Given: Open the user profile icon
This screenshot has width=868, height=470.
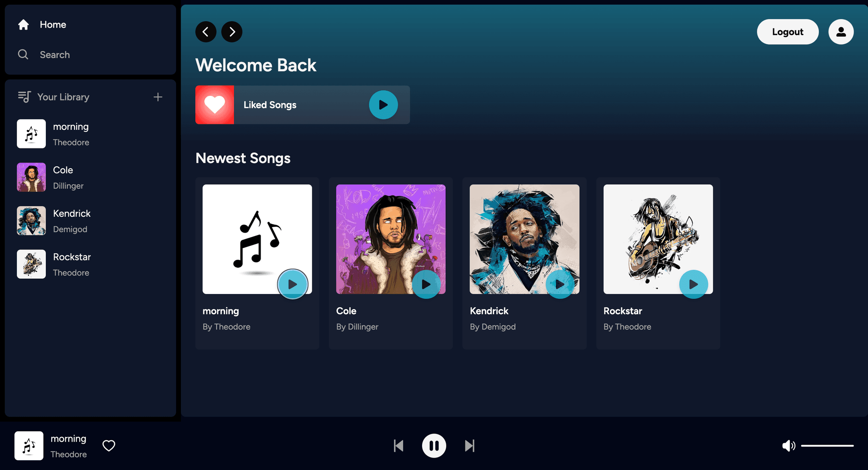Looking at the screenshot, I should 841,32.
